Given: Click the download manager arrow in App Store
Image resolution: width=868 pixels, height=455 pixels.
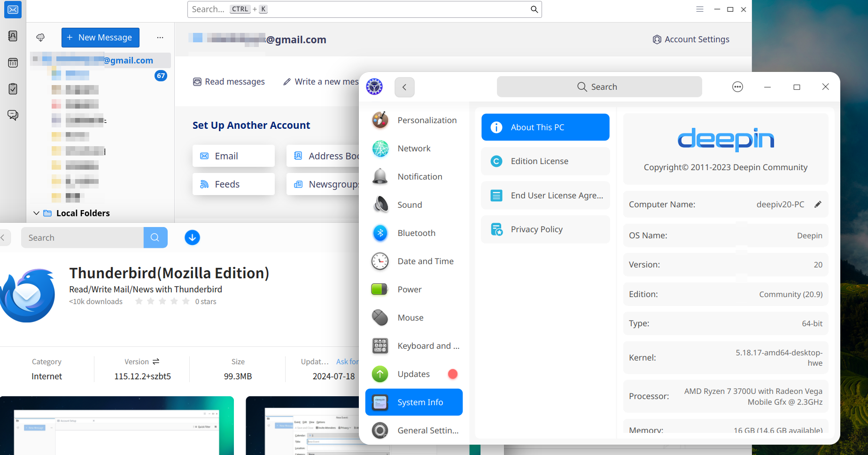Looking at the screenshot, I should (192, 238).
